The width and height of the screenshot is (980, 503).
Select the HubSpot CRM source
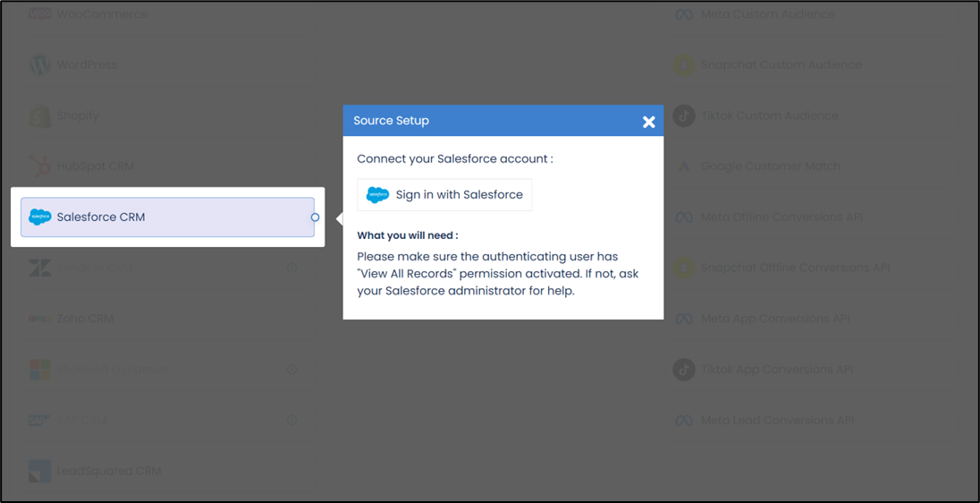tap(167, 166)
